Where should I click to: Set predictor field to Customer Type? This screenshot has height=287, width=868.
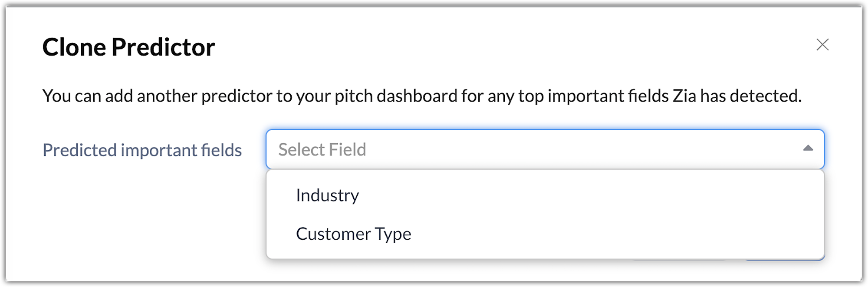pyautogui.click(x=353, y=234)
